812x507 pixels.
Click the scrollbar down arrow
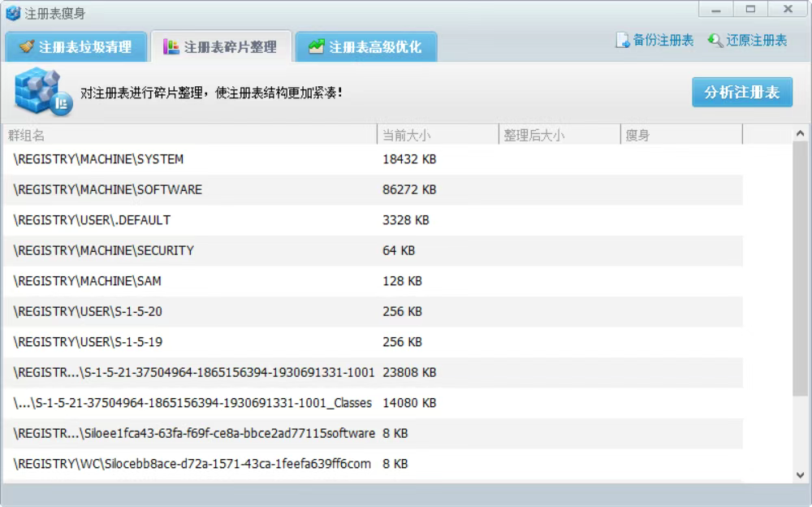click(800, 474)
